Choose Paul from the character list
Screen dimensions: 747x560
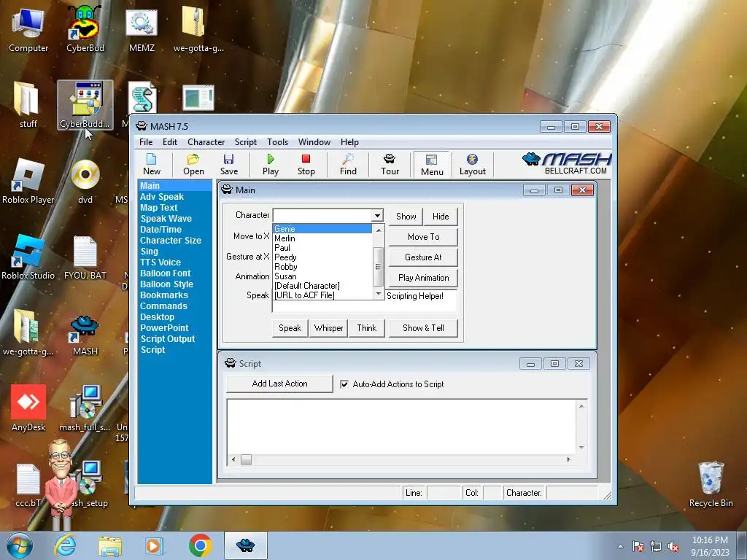click(322, 248)
